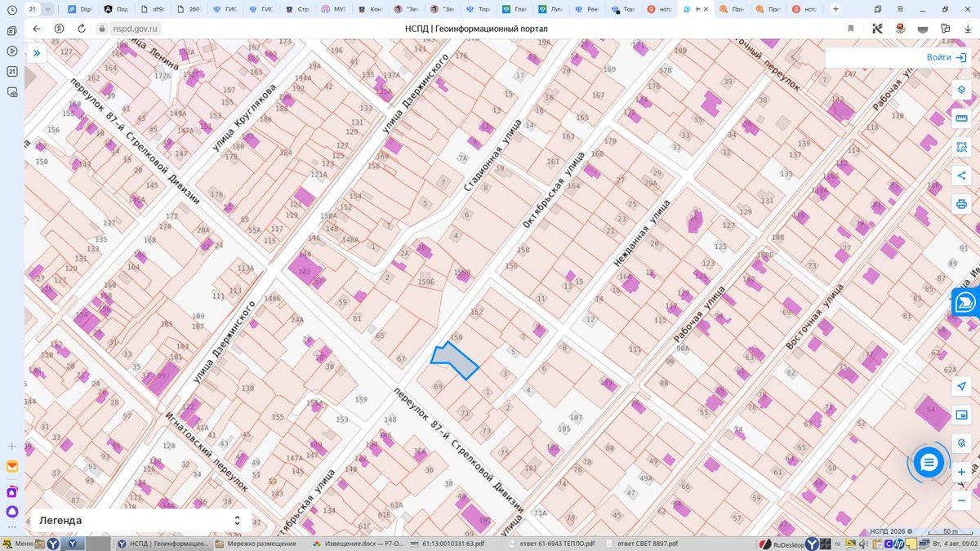The height and width of the screenshot is (551, 980).
Task: Open the map layers panel
Action: [x=961, y=90]
